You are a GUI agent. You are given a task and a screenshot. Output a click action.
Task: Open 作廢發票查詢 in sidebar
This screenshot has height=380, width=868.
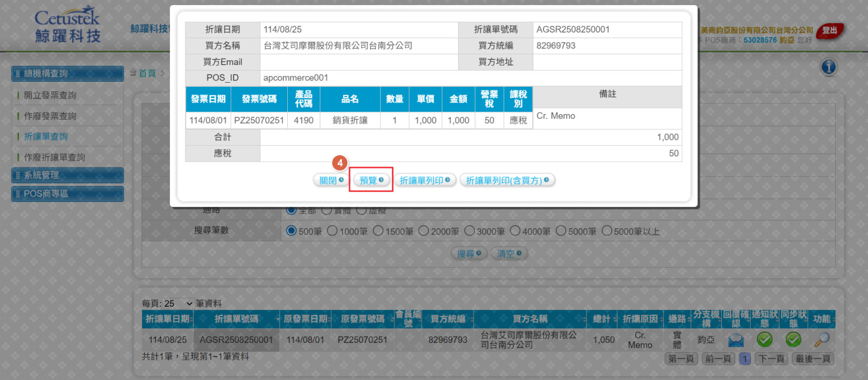coord(50,116)
